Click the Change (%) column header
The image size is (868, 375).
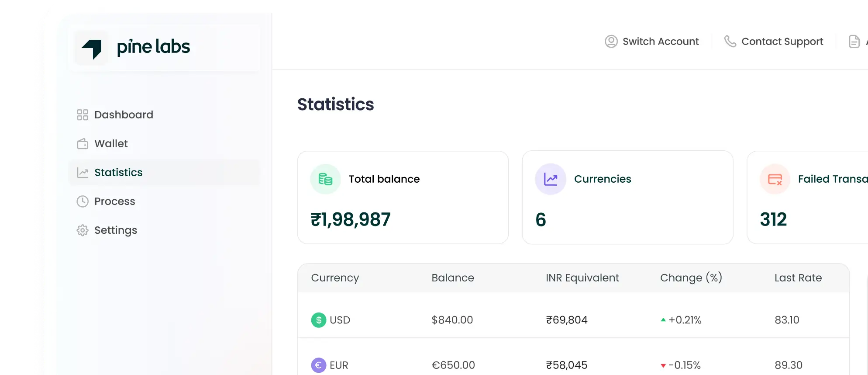tap(691, 278)
